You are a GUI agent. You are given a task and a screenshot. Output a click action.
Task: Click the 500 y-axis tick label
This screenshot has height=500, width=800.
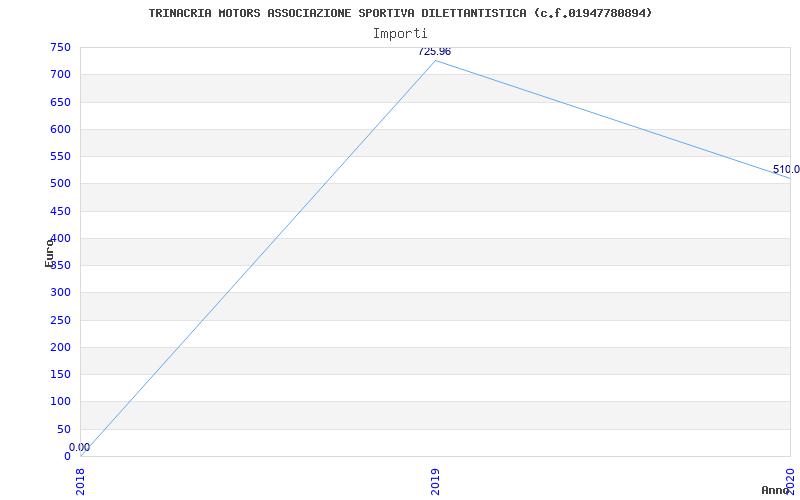60,184
